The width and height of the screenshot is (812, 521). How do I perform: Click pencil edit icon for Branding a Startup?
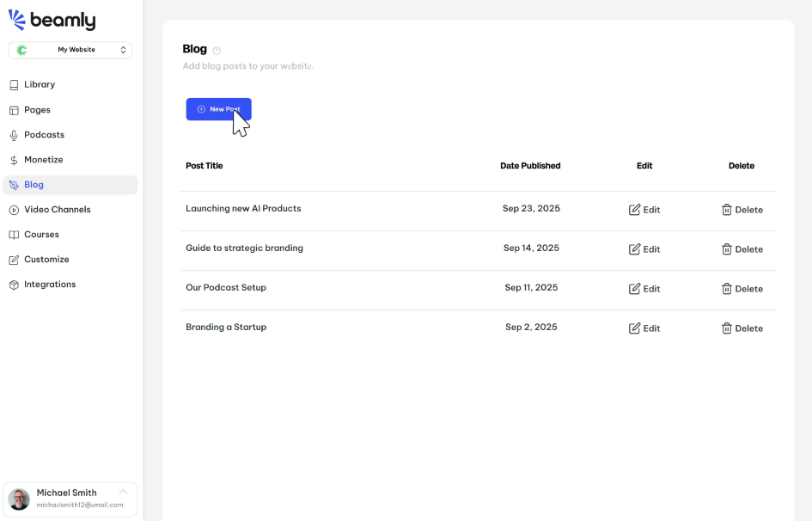pyautogui.click(x=635, y=328)
